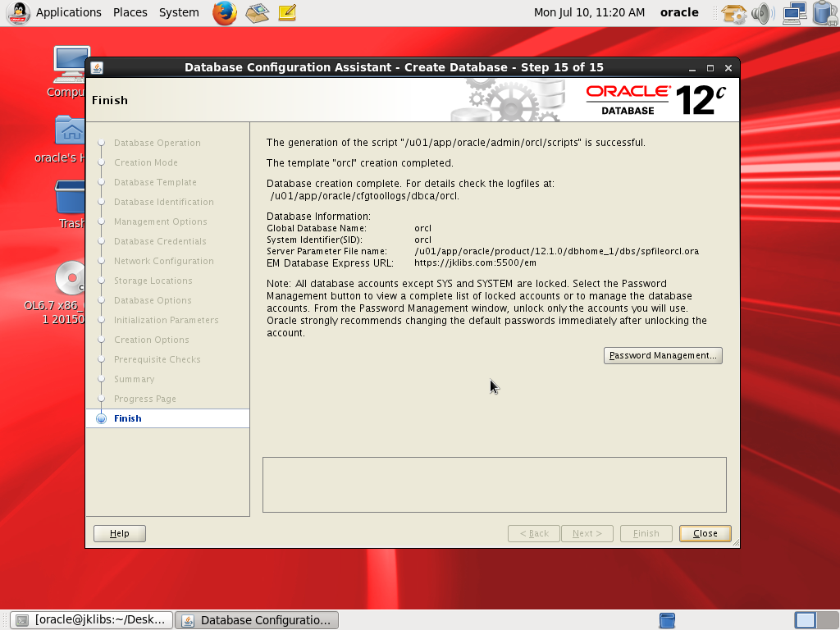Screen dimensions: 840x630
Task: Click the Oracle Database 12c logo
Action: click(x=655, y=100)
